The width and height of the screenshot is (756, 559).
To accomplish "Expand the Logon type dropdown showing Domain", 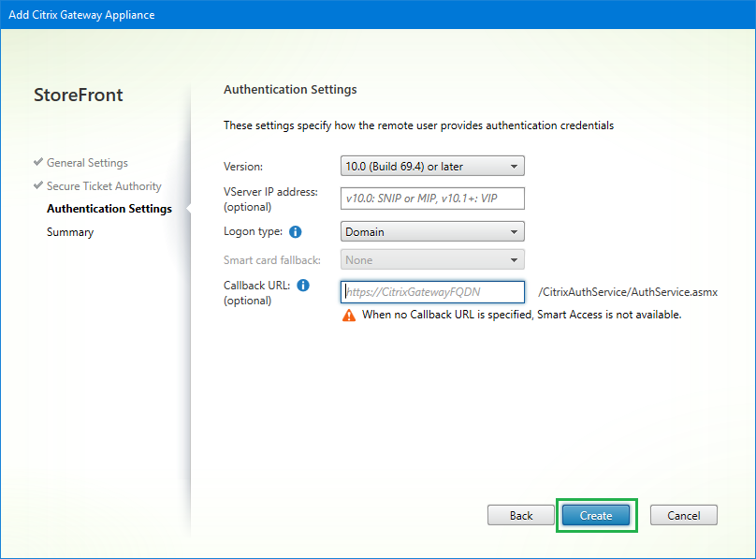I will point(432,232).
